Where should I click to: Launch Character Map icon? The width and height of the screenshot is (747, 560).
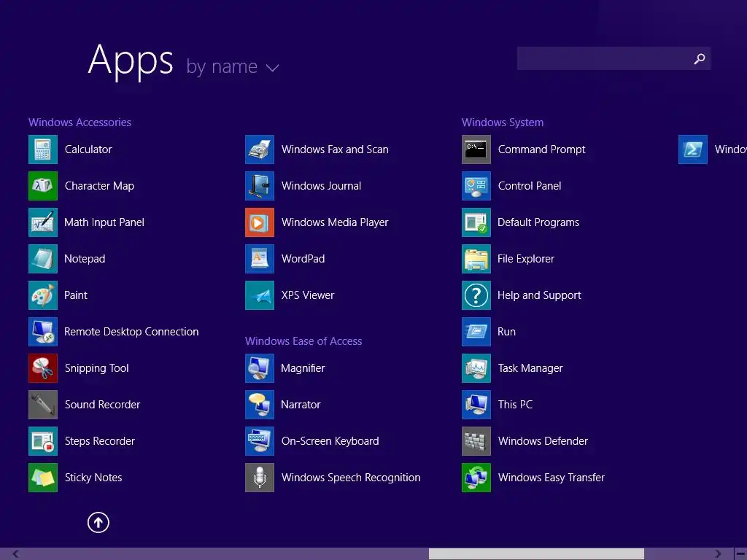(43, 186)
